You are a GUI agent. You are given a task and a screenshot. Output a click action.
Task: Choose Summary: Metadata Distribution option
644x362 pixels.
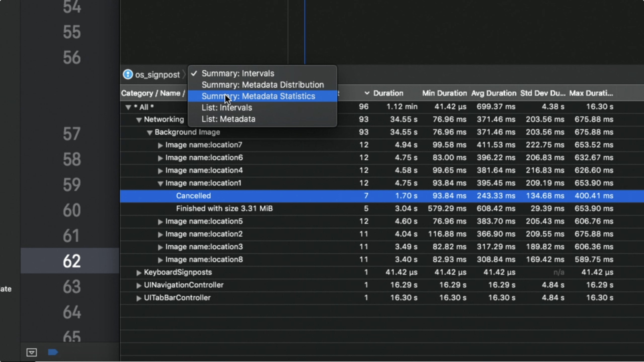click(x=263, y=85)
